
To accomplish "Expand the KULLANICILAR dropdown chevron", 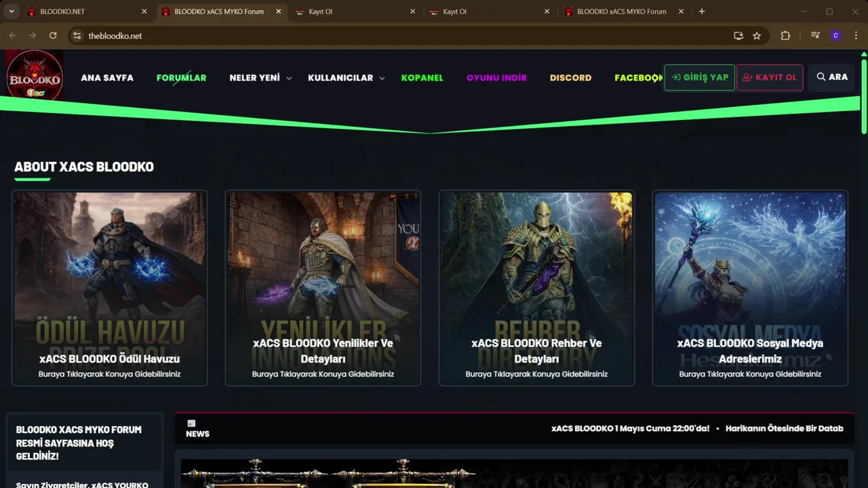I will point(382,79).
